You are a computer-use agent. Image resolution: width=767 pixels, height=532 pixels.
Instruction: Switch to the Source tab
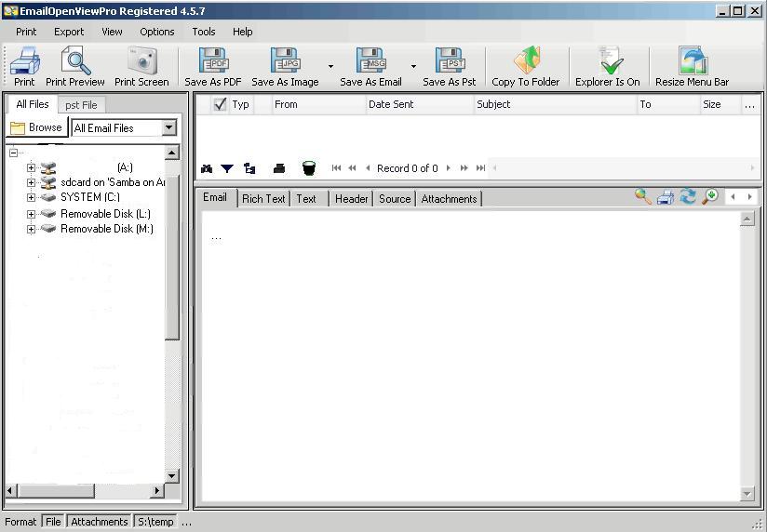point(395,198)
